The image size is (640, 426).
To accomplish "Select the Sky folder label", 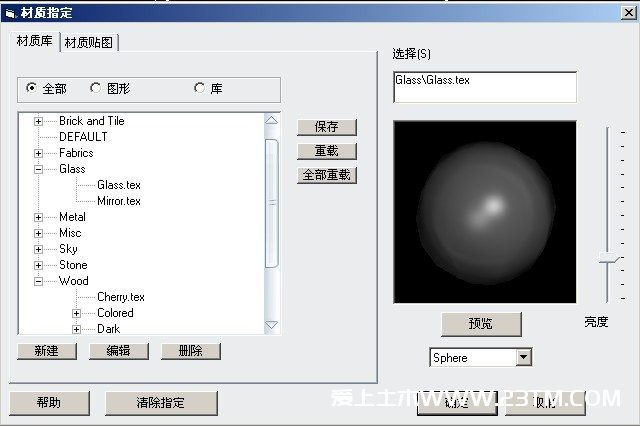I will [x=68, y=249].
